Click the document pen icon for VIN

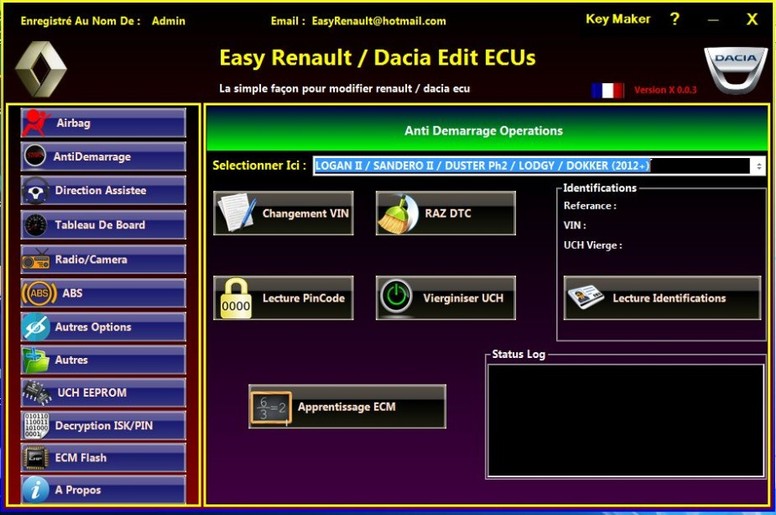[x=237, y=212]
